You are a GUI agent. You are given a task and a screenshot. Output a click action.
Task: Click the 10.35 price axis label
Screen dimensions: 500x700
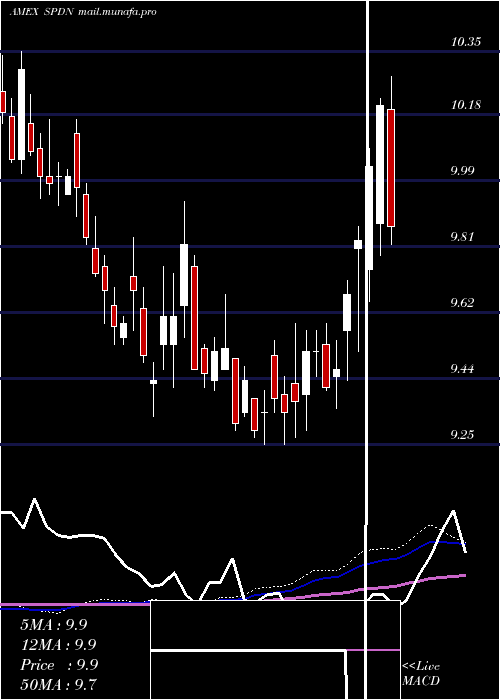coord(466,42)
